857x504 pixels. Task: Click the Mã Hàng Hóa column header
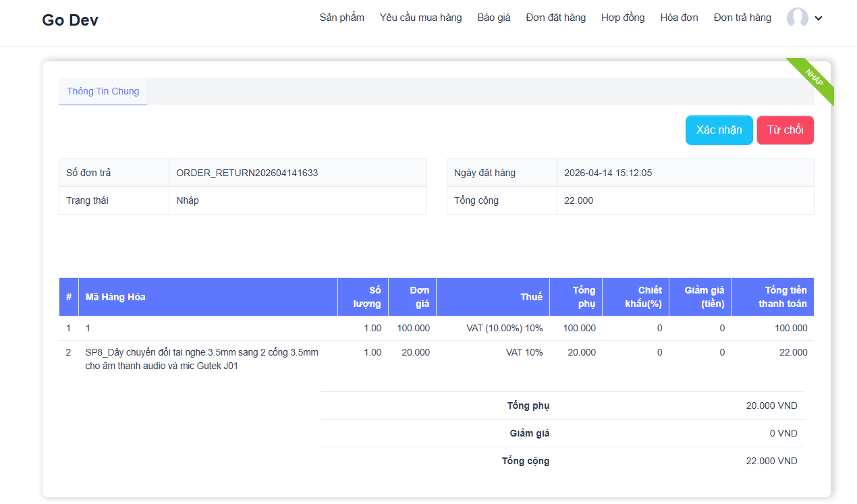115,297
